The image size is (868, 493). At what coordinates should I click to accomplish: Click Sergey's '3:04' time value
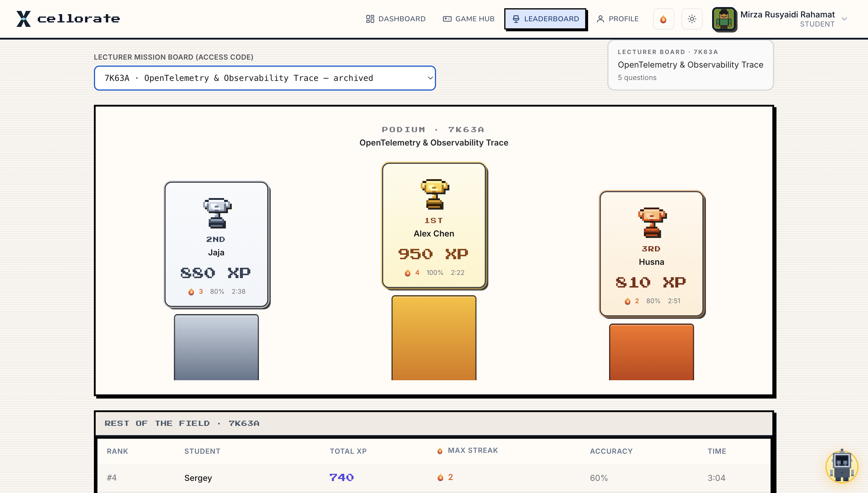coord(716,478)
